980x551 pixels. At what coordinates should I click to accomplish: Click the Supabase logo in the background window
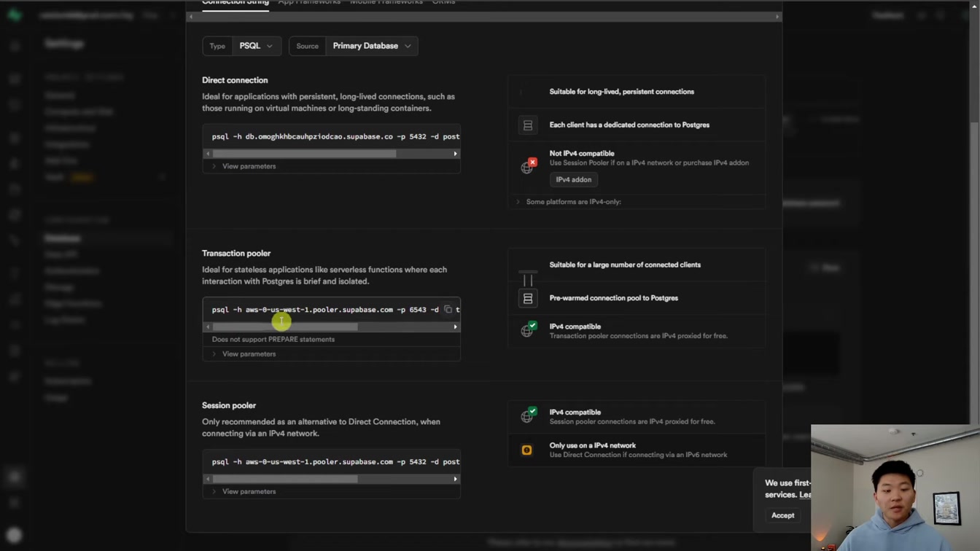(x=15, y=15)
